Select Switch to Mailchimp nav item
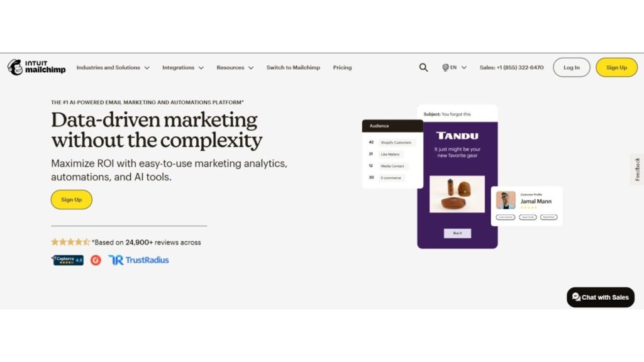Viewport: 644px width, 362px height. (293, 67)
